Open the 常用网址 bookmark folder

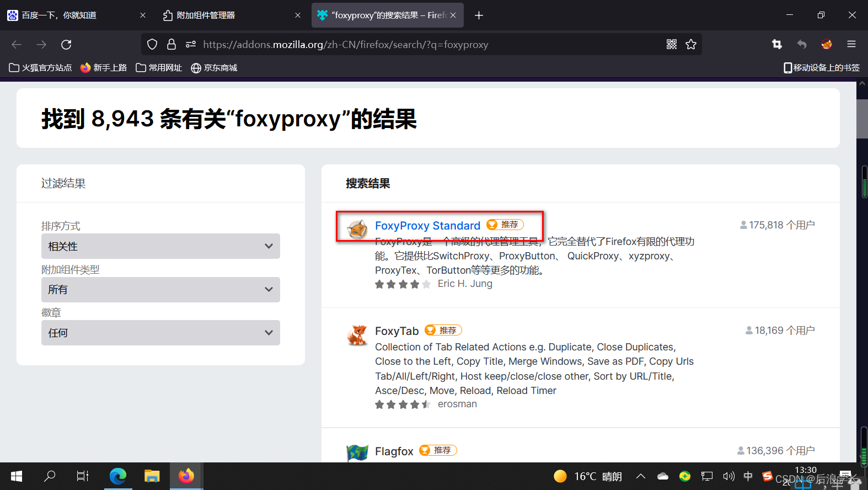pos(159,68)
